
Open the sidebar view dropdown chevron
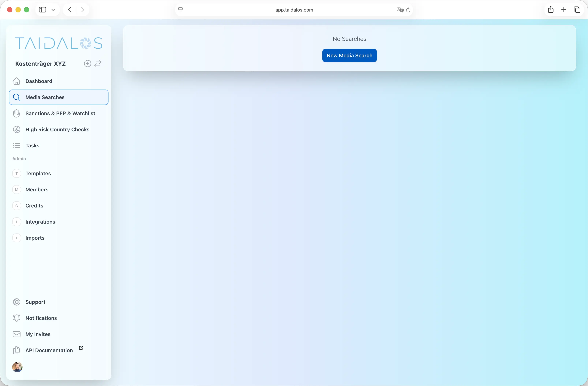pyautogui.click(x=53, y=10)
